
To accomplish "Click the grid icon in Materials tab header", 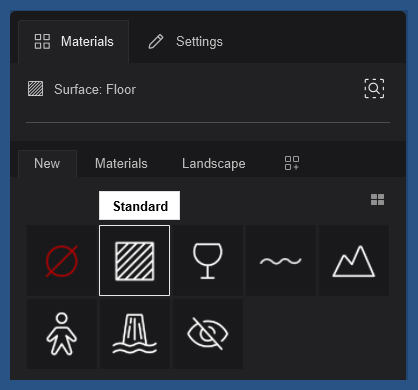I will pyautogui.click(x=42, y=41).
